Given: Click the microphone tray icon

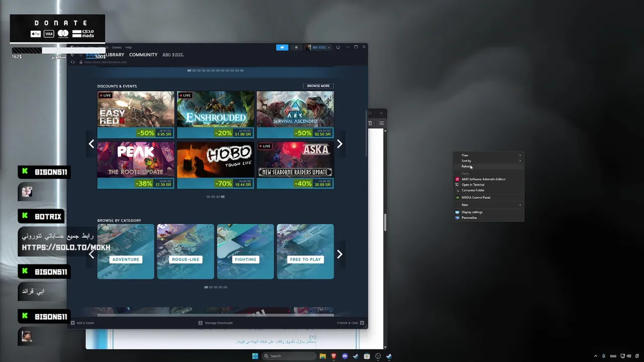Looking at the screenshot, I should tap(604, 356).
